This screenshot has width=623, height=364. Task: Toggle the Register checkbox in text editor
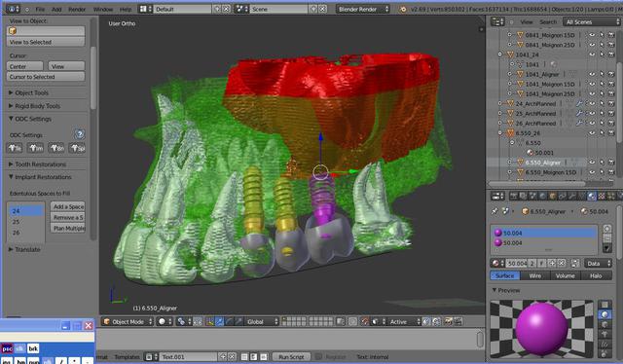(x=318, y=357)
